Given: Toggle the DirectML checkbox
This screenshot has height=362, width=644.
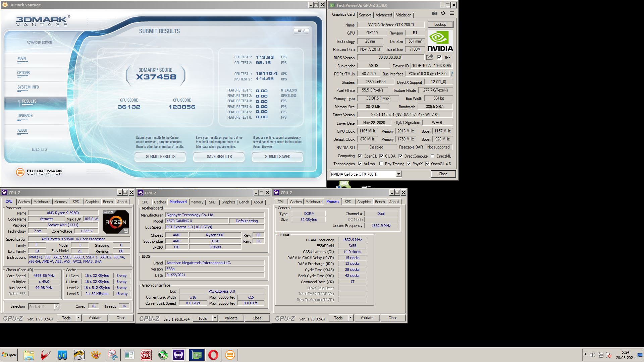Looking at the screenshot, I should coord(433,156).
